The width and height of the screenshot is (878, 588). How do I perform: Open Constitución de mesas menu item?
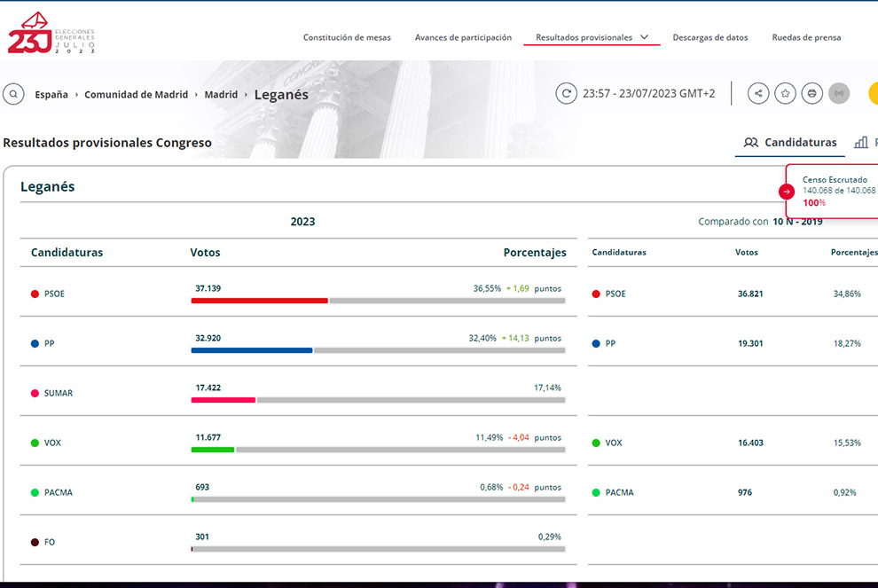(x=346, y=37)
